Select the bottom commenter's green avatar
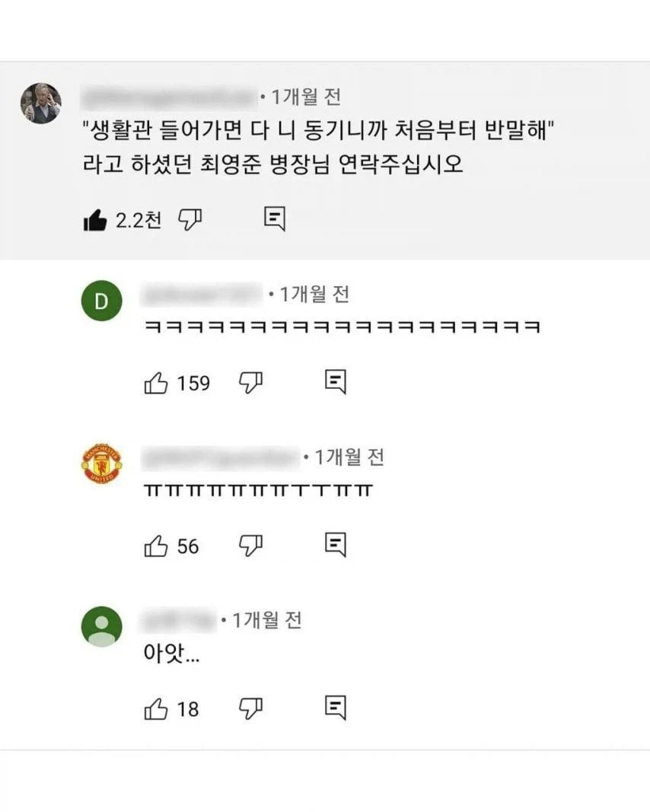The width and height of the screenshot is (650, 812). pyautogui.click(x=103, y=626)
